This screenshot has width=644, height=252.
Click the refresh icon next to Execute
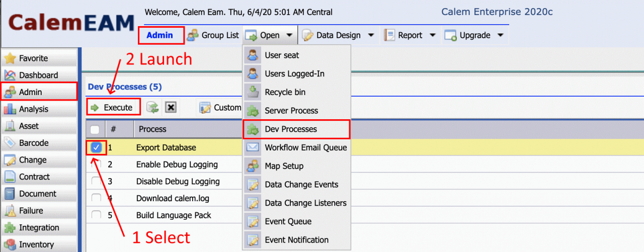click(152, 107)
